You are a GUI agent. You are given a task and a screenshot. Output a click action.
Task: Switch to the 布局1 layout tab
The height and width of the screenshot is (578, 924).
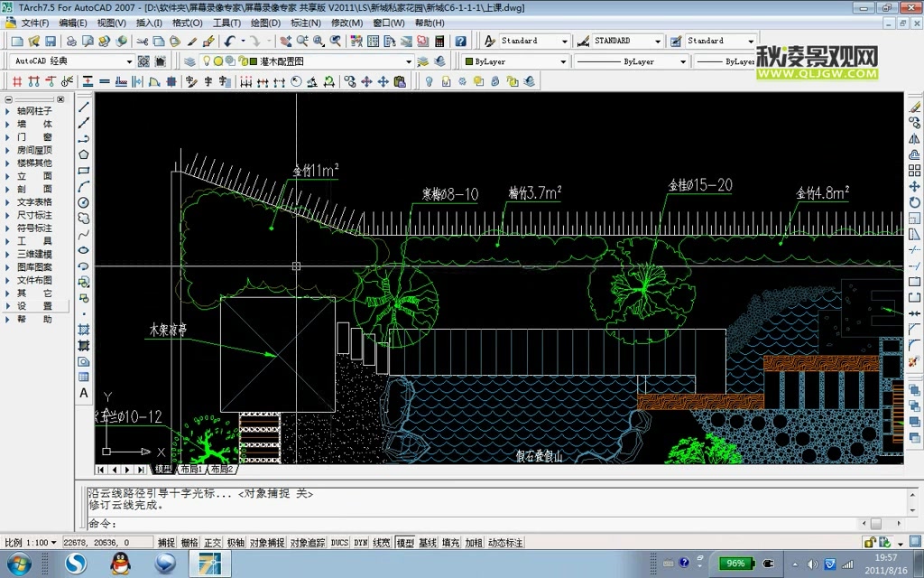pos(189,470)
